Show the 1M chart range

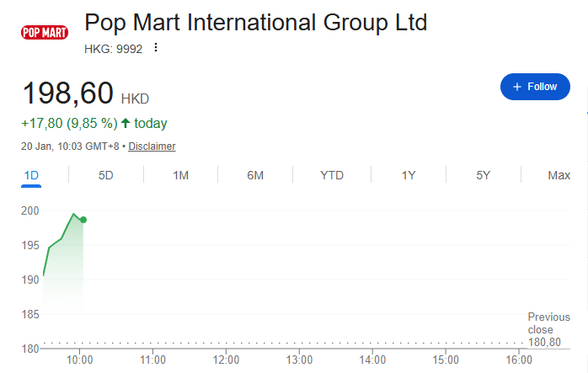[x=180, y=175]
